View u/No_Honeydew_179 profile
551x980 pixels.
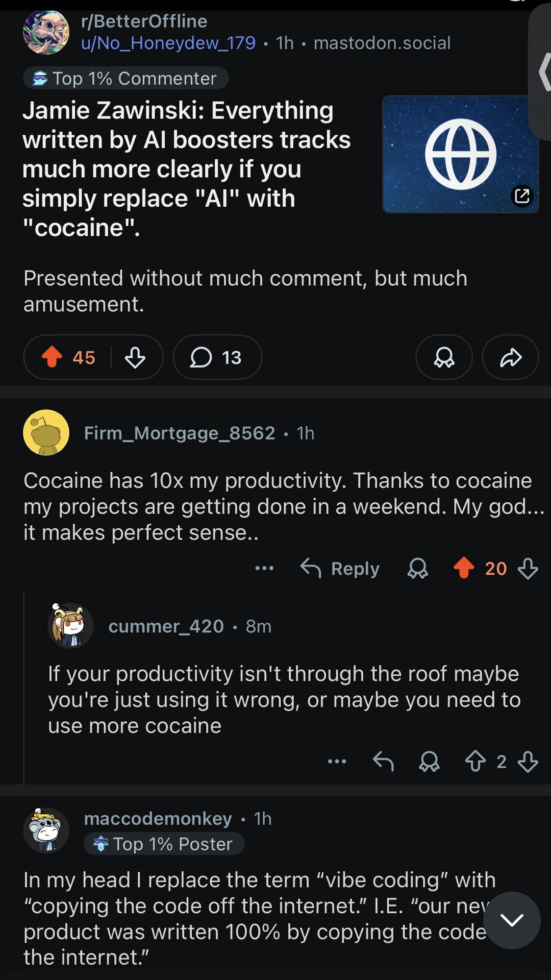click(168, 43)
